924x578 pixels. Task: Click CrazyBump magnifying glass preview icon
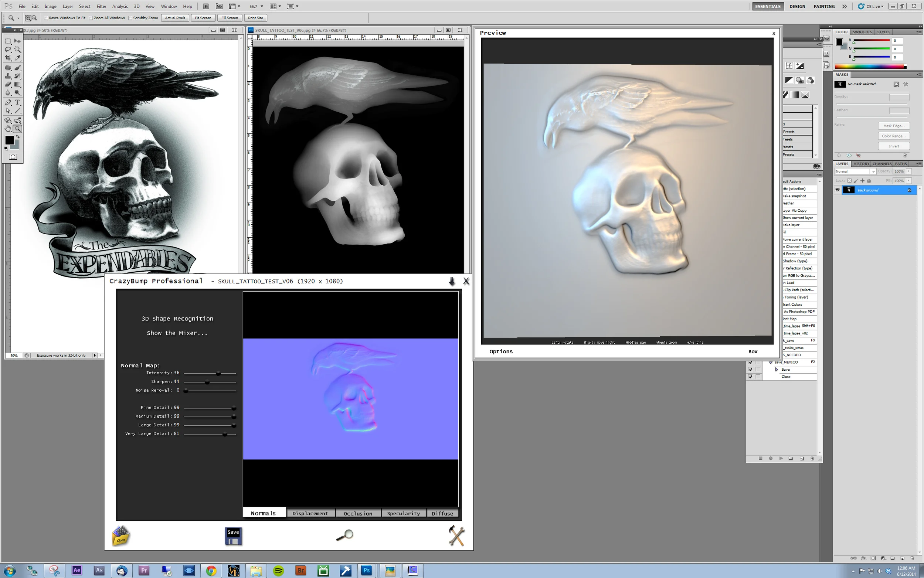(344, 535)
